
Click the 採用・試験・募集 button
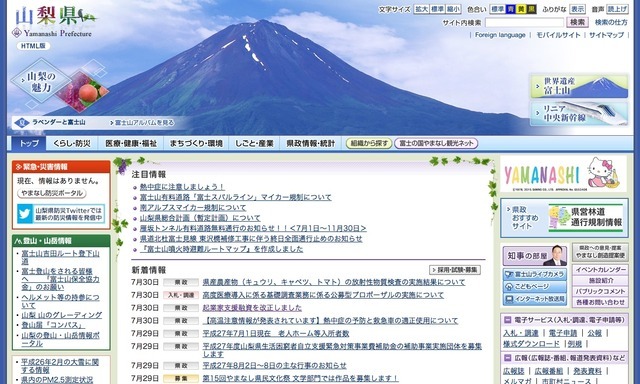point(455,270)
